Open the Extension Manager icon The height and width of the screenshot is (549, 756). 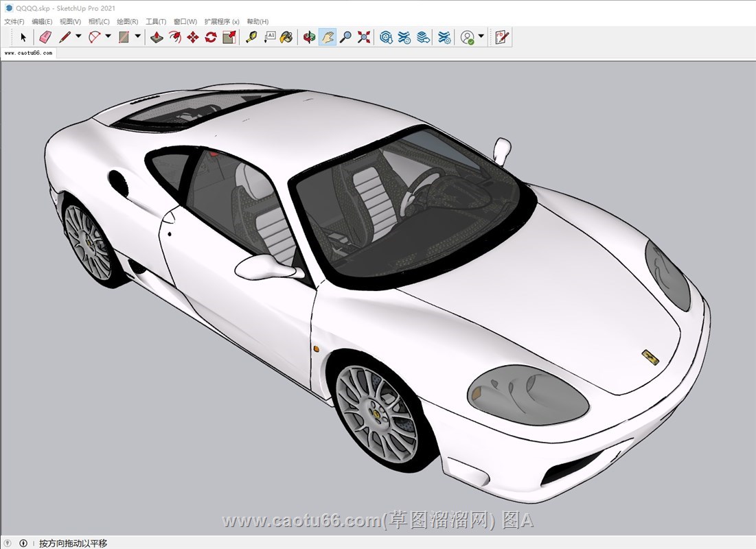pyautogui.click(x=444, y=37)
